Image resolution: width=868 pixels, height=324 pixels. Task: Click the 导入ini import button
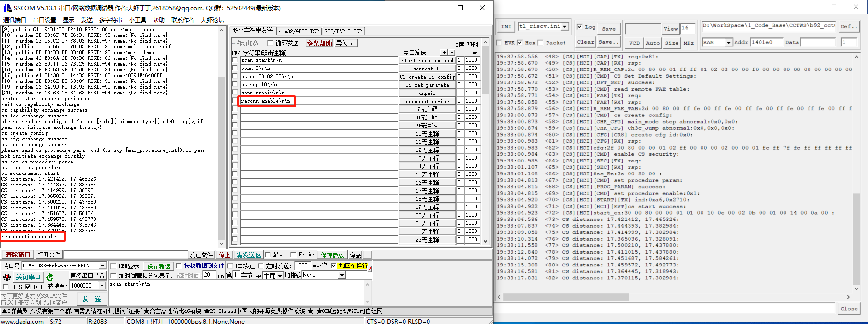(346, 43)
